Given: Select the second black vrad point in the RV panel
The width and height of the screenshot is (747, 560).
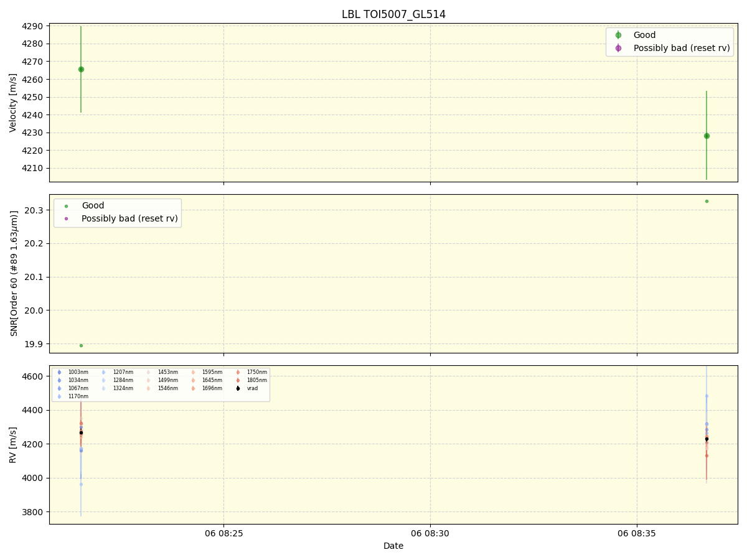Looking at the screenshot, I should coord(707,439).
